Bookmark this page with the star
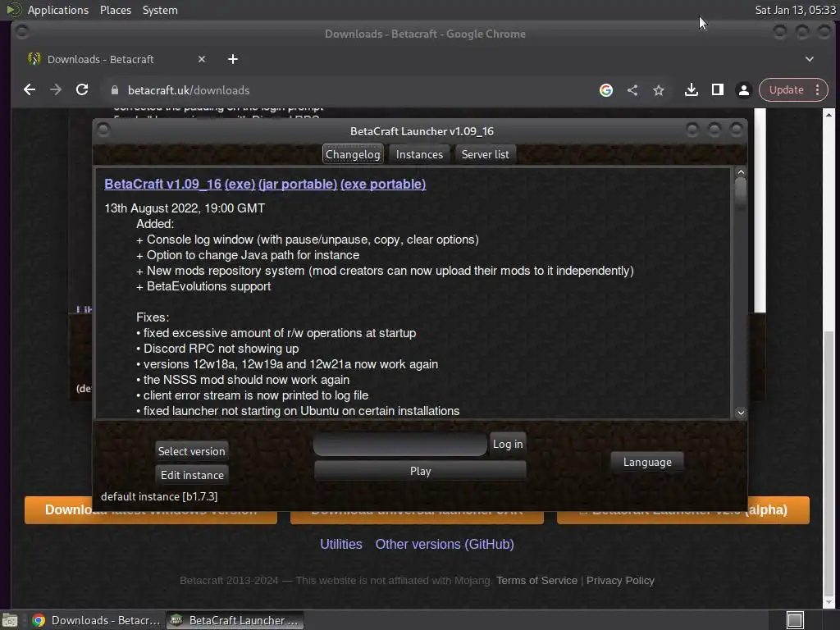The height and width of the screenshot is (630, 840). point(659,90)
